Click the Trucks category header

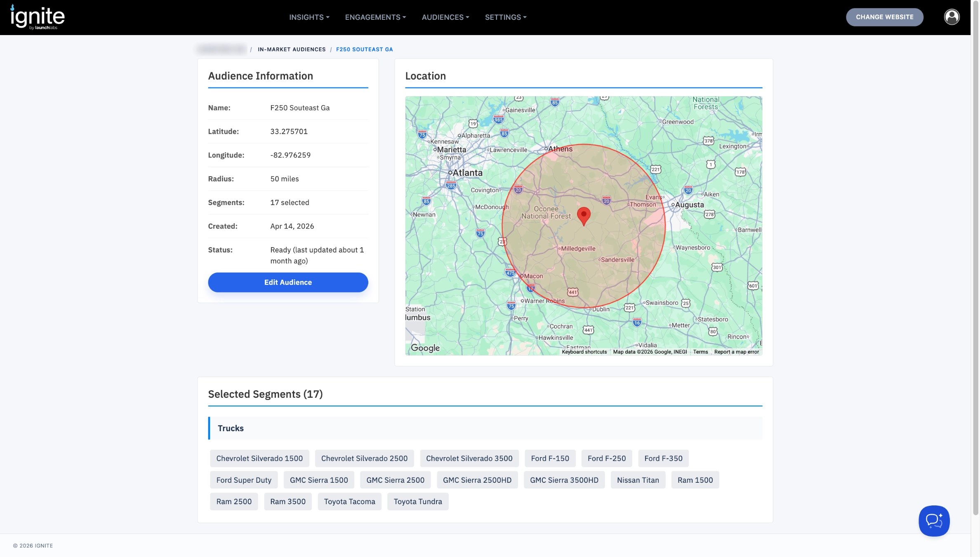[485, 428]
